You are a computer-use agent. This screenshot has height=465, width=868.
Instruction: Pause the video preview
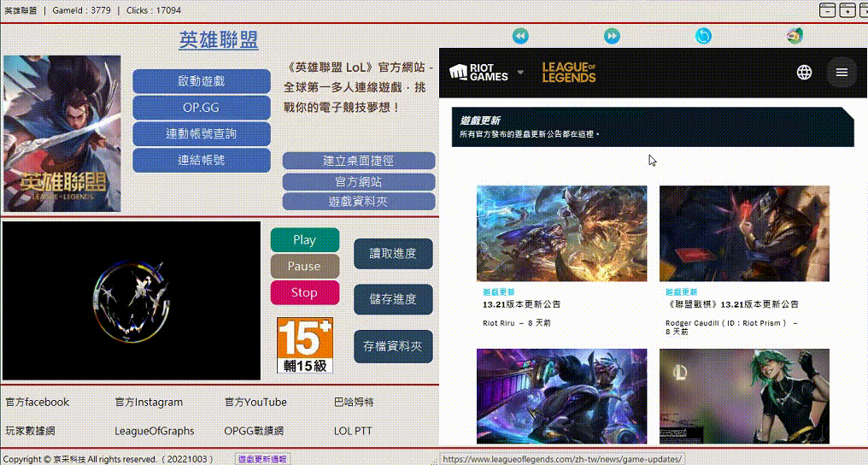[x=304, y=267]
